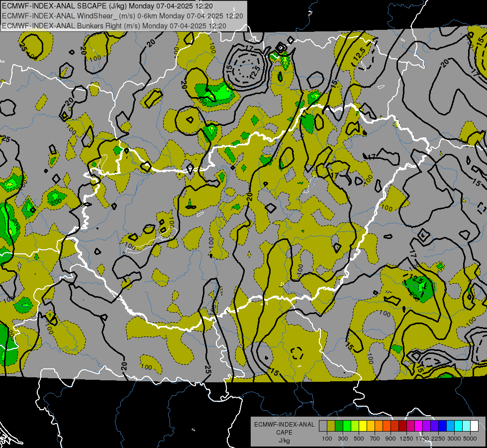Click the white swatch at the legend end
The image size is (487, 448).
tap(474, 426)
